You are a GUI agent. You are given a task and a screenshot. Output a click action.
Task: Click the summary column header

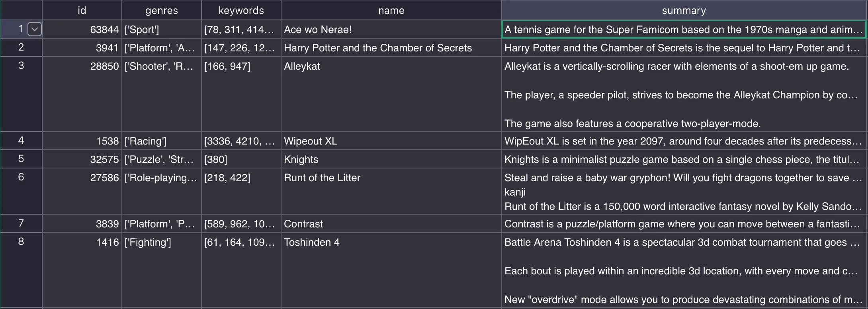coord(684,10)
